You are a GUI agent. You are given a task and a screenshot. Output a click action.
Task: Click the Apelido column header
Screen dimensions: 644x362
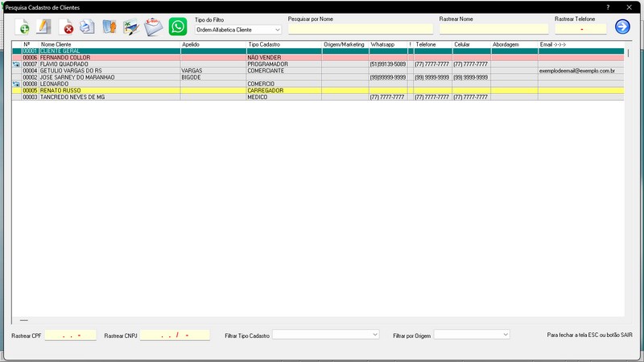tap(213, 44)
